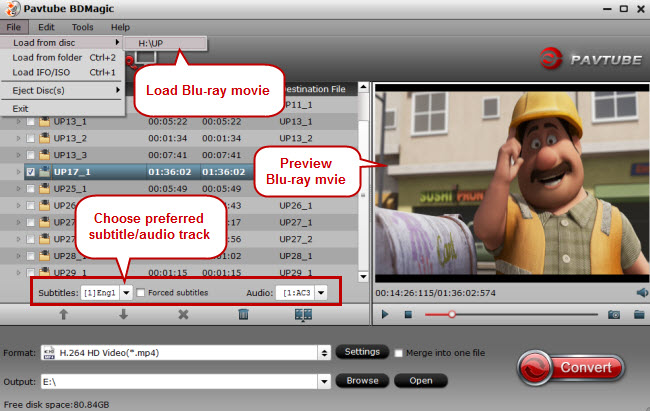
Task: Open the snapshot folder icon under preview
Action: (639, 314)
